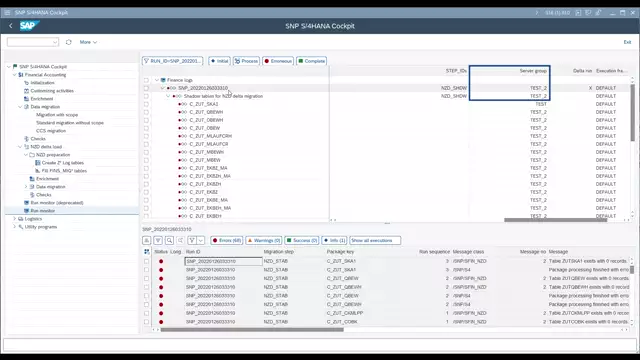Filter by Complete status
The width and height of the screenshot is (640, 360).
point(311,61)
